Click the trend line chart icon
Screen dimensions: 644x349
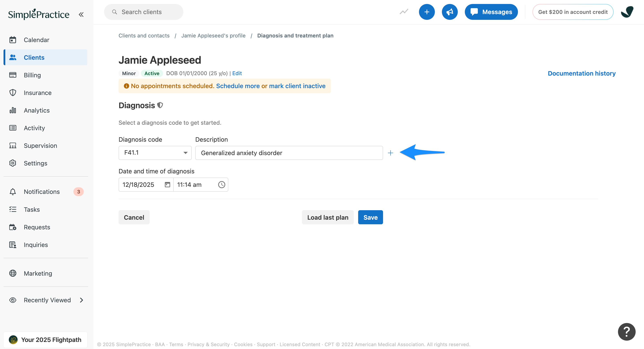(x=404, y=12)
